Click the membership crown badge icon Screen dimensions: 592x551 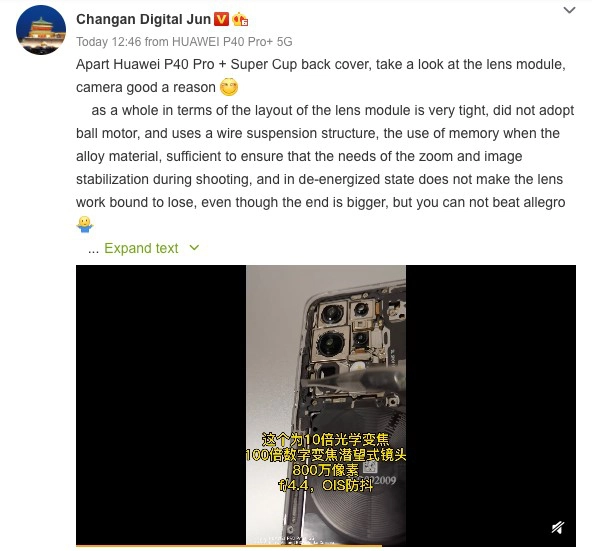[240, 19]
